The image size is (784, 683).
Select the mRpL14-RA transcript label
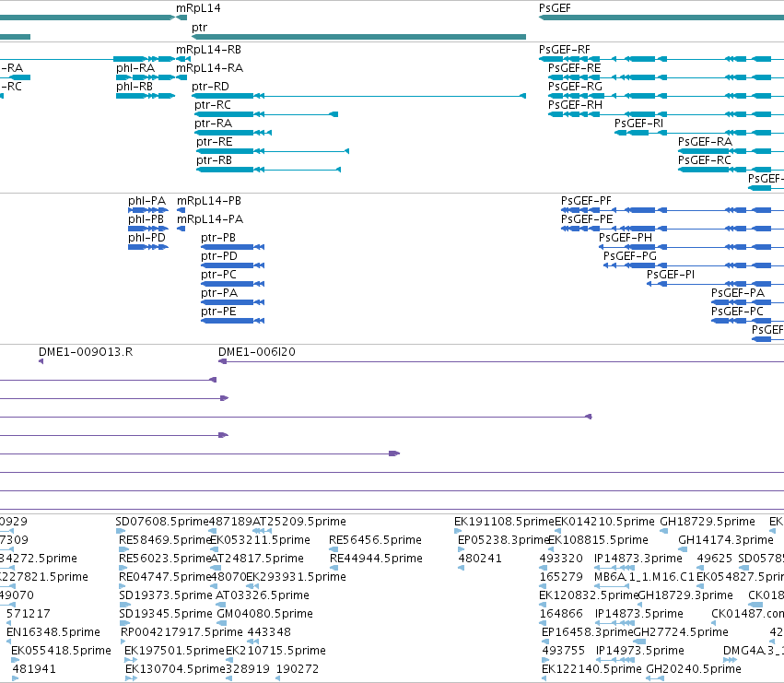click(209, 68)
